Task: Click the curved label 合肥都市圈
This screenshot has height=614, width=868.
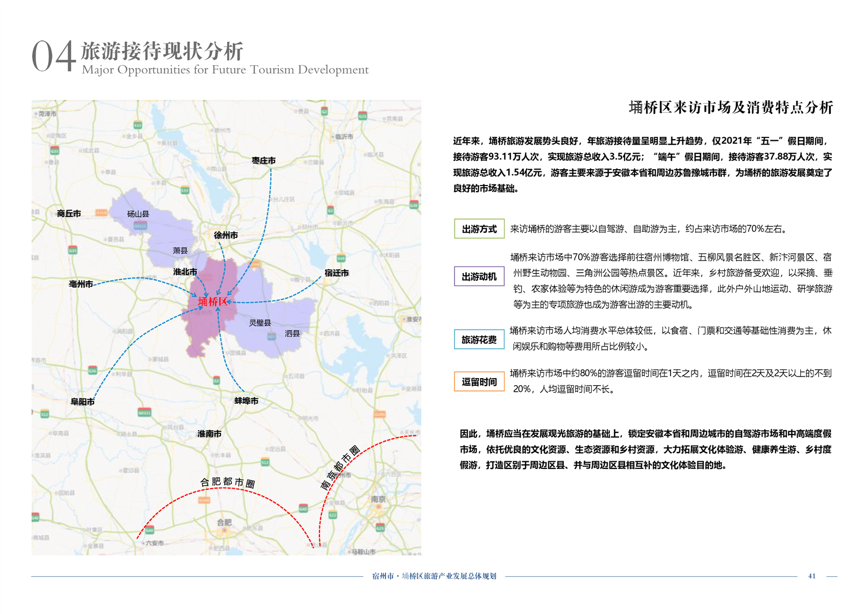Action: click(x=228, y=482)
